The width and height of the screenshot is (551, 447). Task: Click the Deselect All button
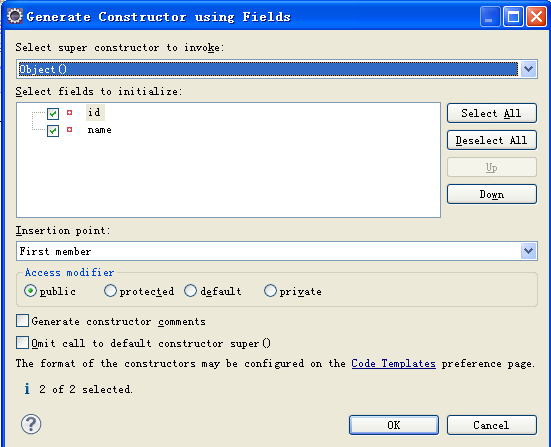492,140
